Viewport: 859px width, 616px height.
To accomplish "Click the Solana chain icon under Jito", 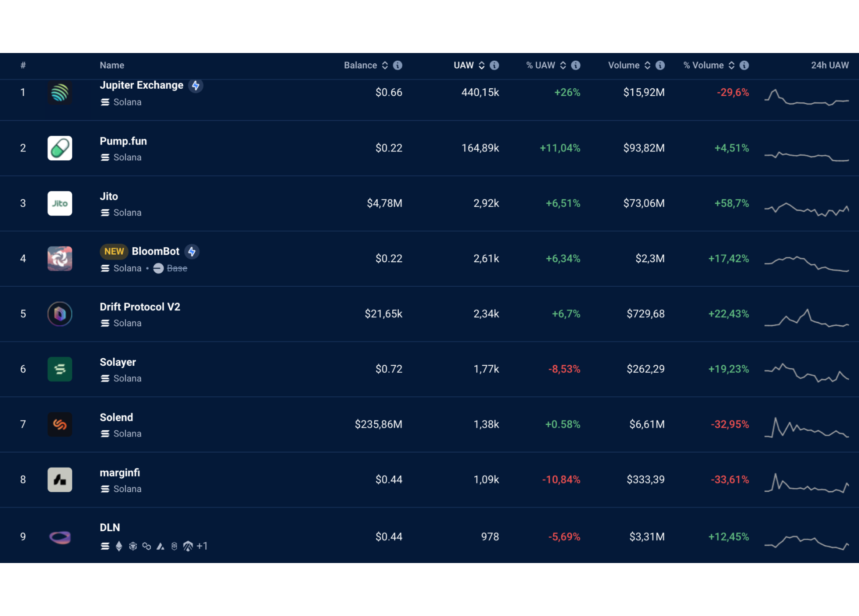I will coord(105,213).
